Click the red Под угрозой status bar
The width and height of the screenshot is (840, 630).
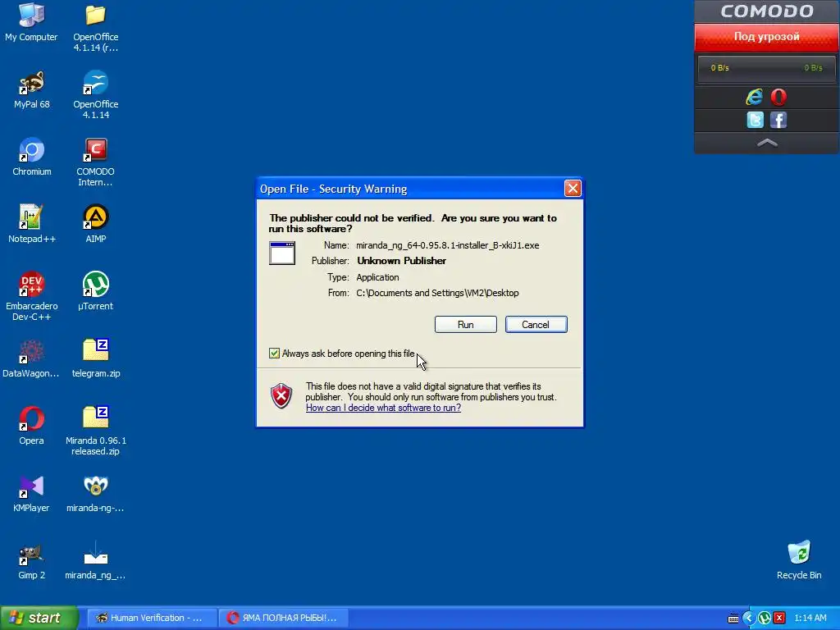click(767, 37)
